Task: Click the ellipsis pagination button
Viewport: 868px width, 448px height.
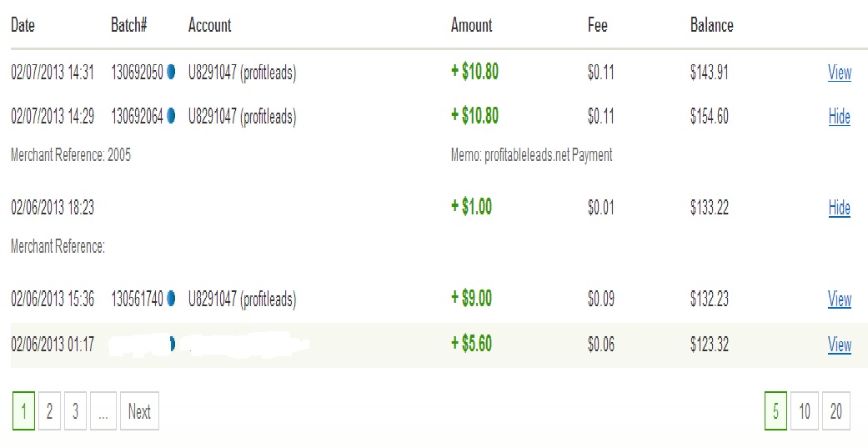Action: click(103, 411)
